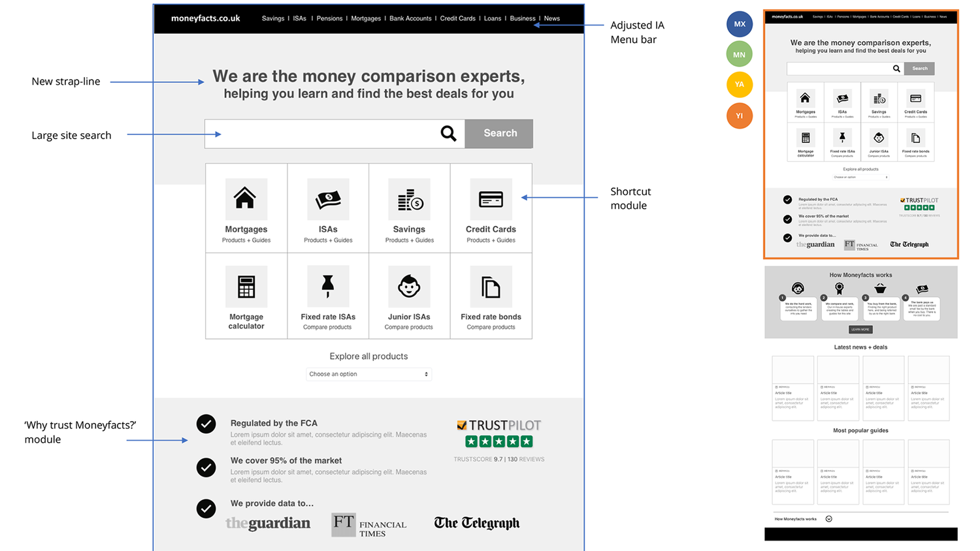
Task: Select the Savings coins icon in the large wireframe
Action: pos(410,198)
